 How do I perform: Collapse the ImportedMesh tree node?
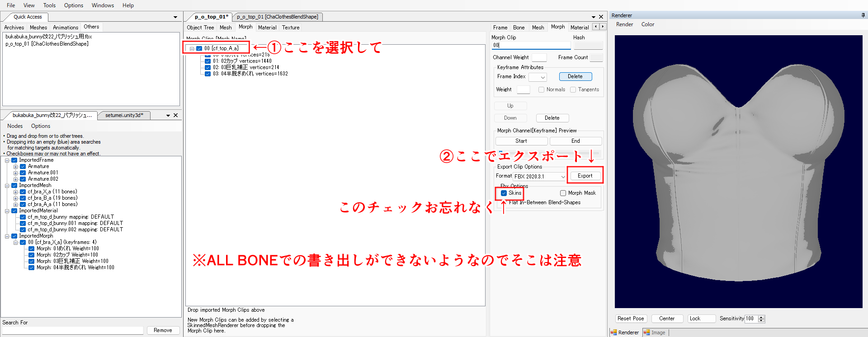coord(7,186)
